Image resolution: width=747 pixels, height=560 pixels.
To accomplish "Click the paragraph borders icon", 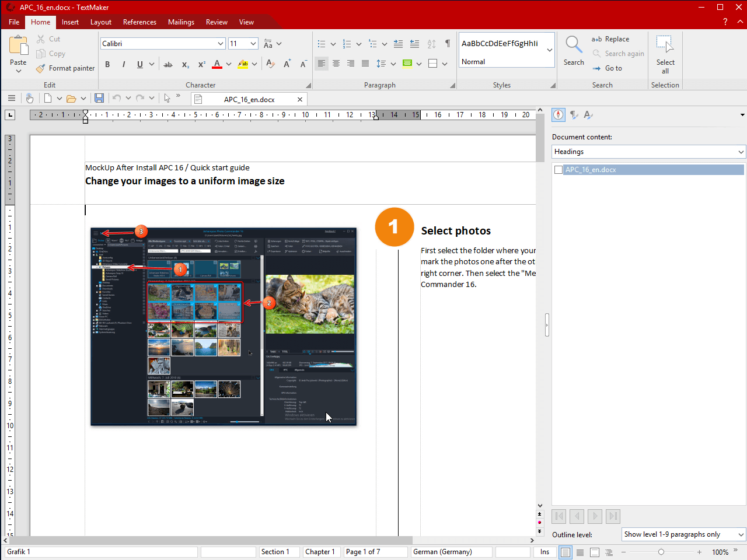I will 433,64.
